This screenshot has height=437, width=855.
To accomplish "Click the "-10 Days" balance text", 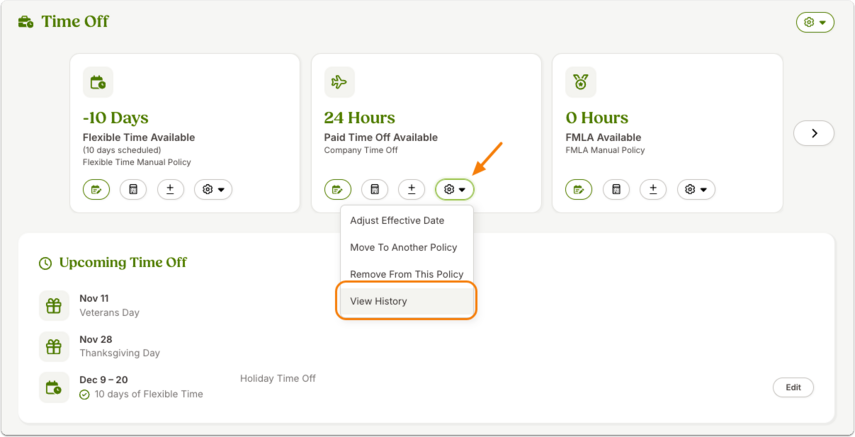I will pos(116,118).
